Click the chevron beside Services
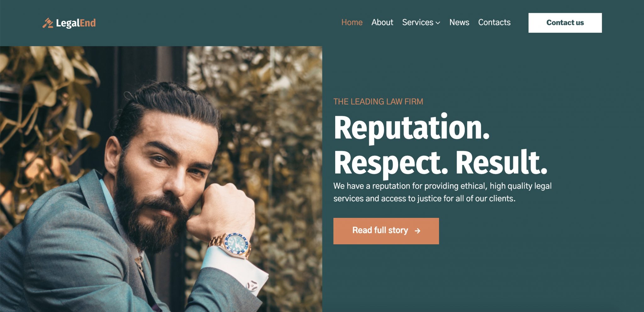 point(438,23)
